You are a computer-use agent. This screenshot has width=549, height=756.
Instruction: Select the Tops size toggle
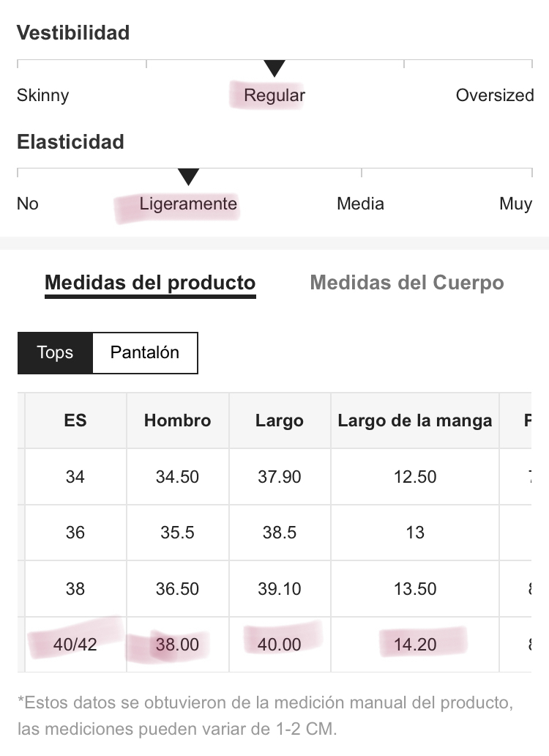point(55,352)
